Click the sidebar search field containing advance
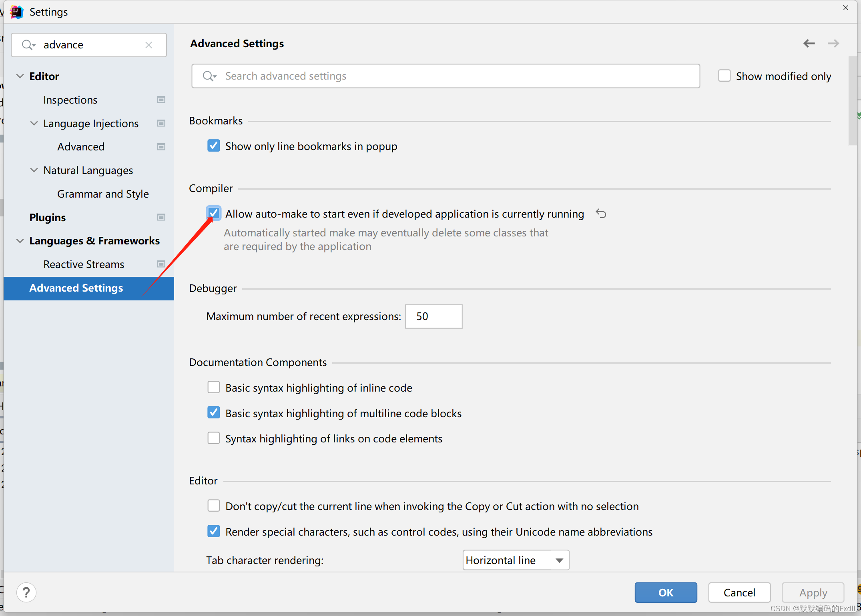861x616 pixels. point(89,45)
